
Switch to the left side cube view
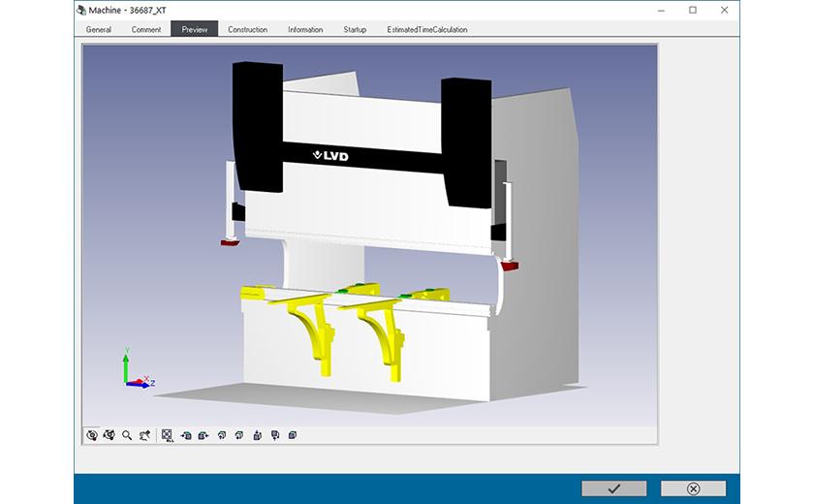tap(186, 435)
